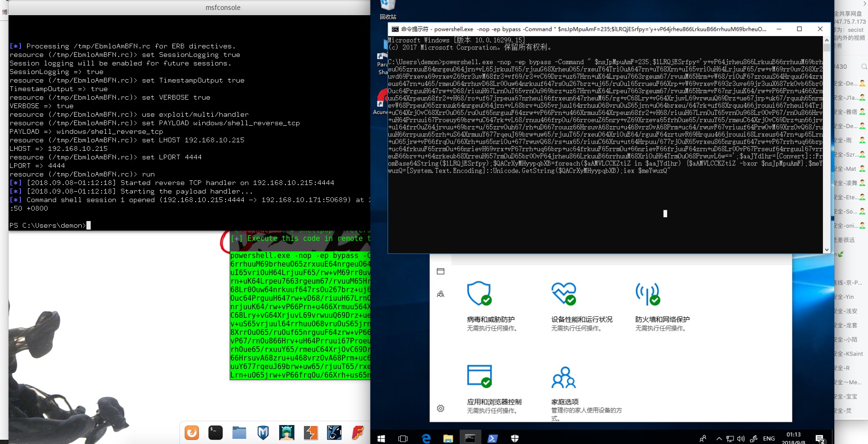Open the Recycle Bin on the desktop
Viewport: 868px width, 444px height.
(x=388, y=9)
